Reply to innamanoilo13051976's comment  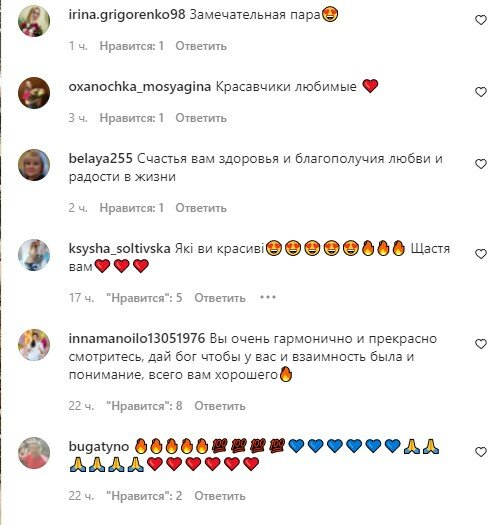coord(220,406)
